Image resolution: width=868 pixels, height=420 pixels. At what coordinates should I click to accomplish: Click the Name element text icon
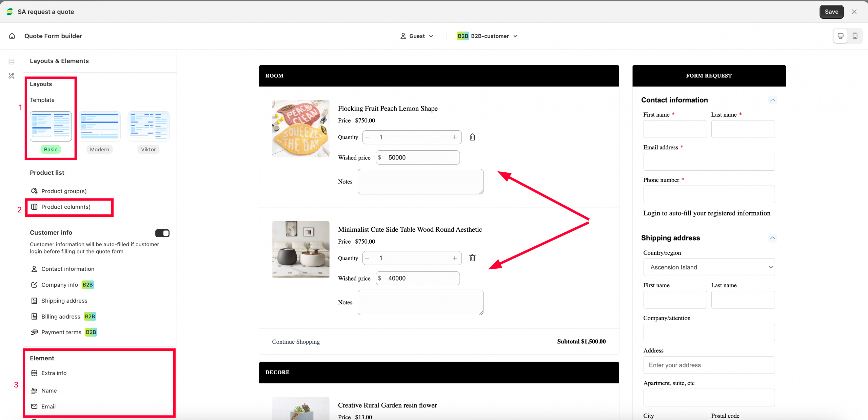(34, 390)
